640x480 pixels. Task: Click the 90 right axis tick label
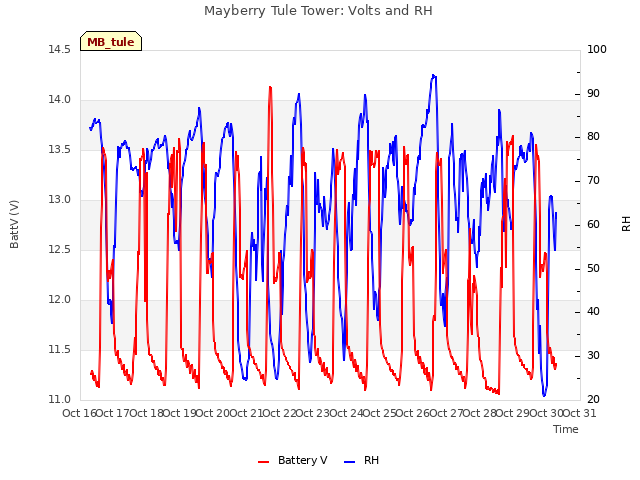[x=593, y=93]
